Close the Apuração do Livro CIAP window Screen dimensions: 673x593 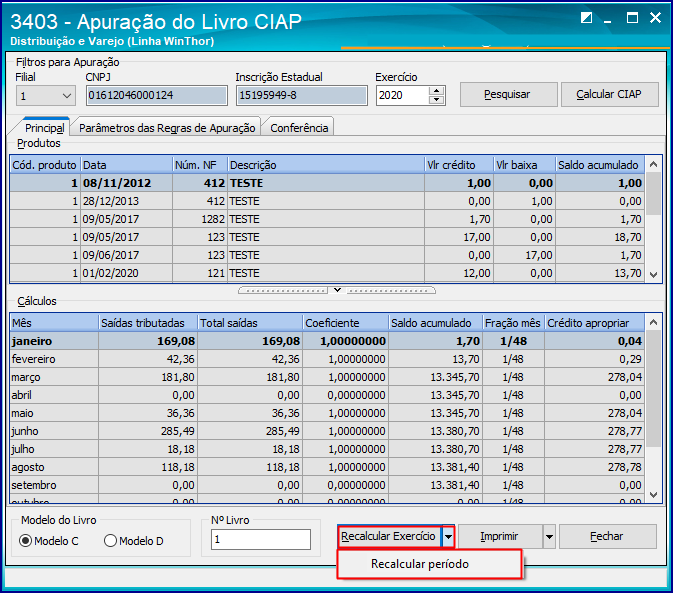pos(655,18)
